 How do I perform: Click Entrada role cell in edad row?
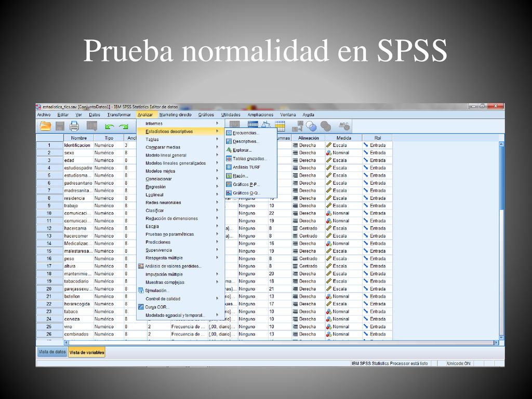pos(378,160)
